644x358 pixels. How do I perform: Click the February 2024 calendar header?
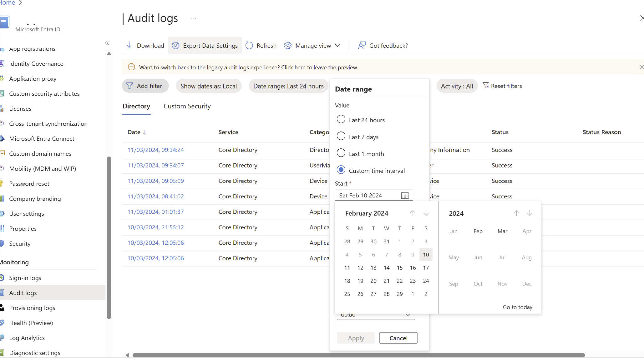tap(367, 213)
